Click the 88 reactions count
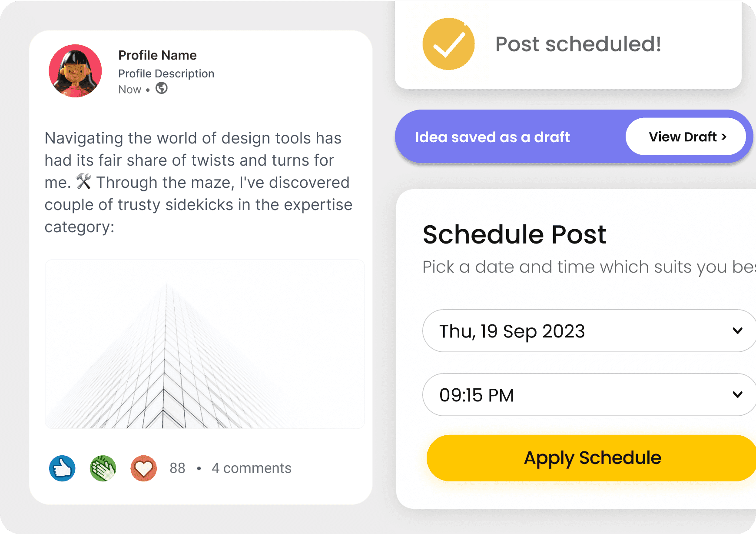756x534 pixels. pyautogui.click(x=177, y=468)
